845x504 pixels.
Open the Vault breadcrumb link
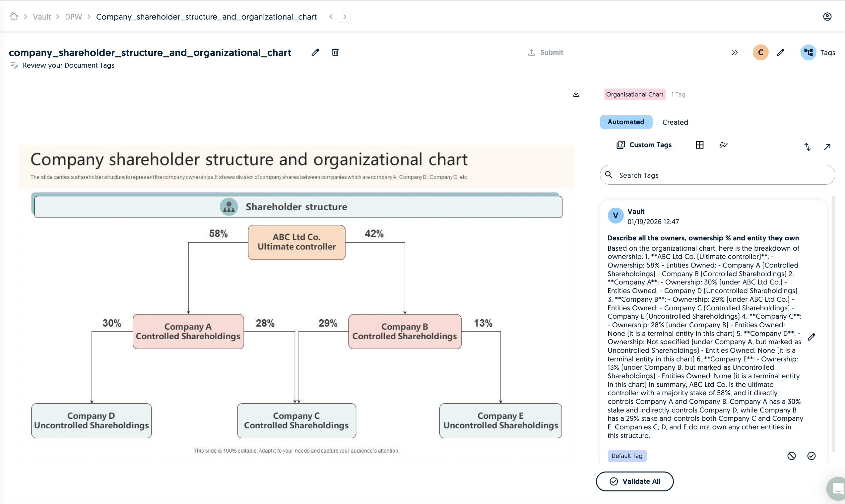(42, 17)
